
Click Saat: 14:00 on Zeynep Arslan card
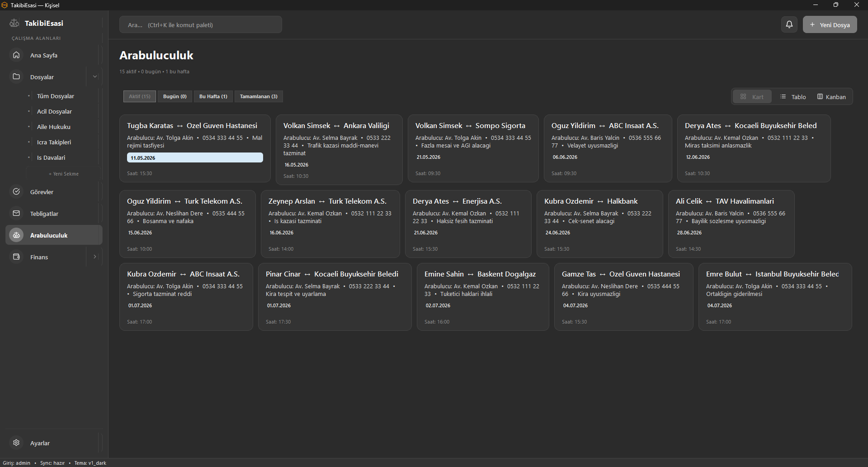tap(281, 249)
